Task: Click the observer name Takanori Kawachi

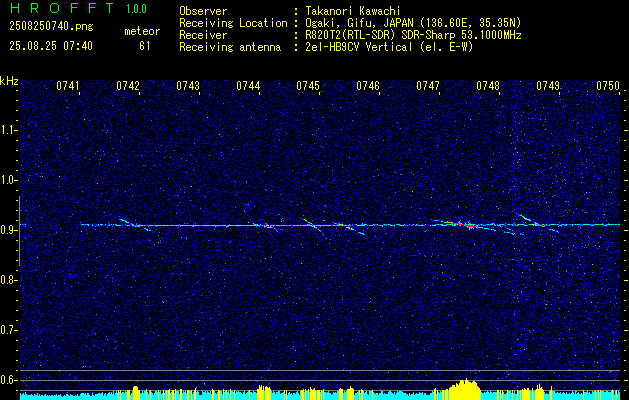Action: pos(353,11)
